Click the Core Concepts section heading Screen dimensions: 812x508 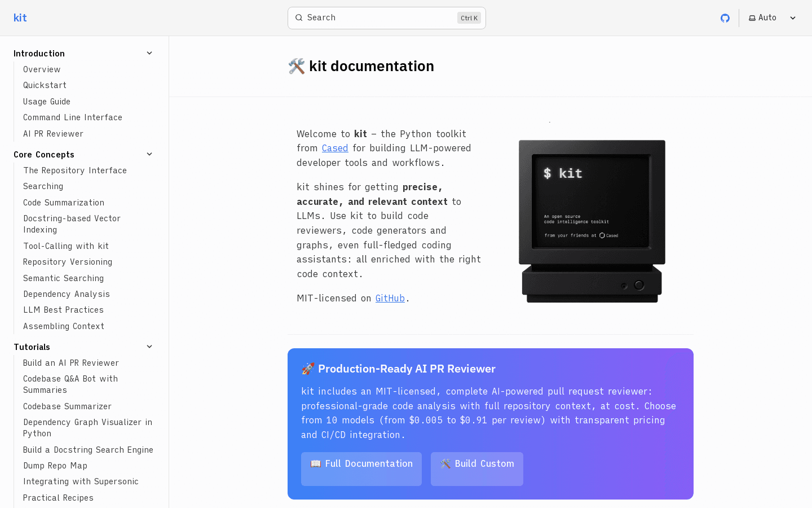point(44,154)
